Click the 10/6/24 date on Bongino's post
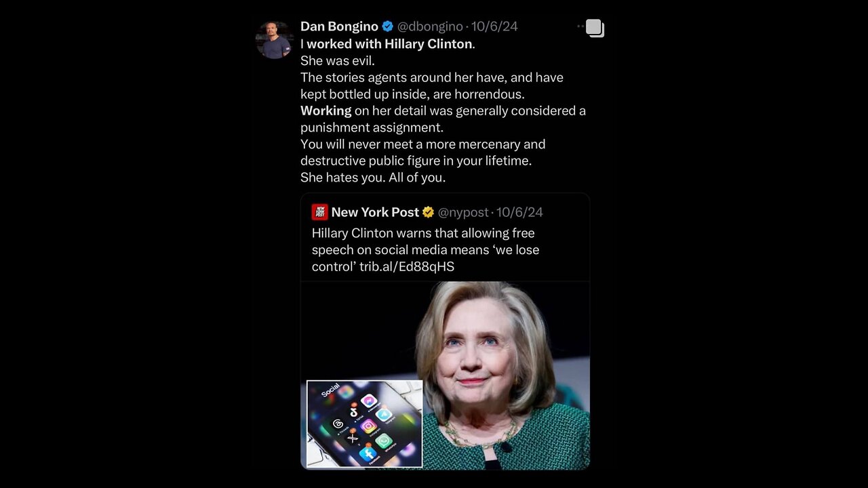 pos(494,26)
